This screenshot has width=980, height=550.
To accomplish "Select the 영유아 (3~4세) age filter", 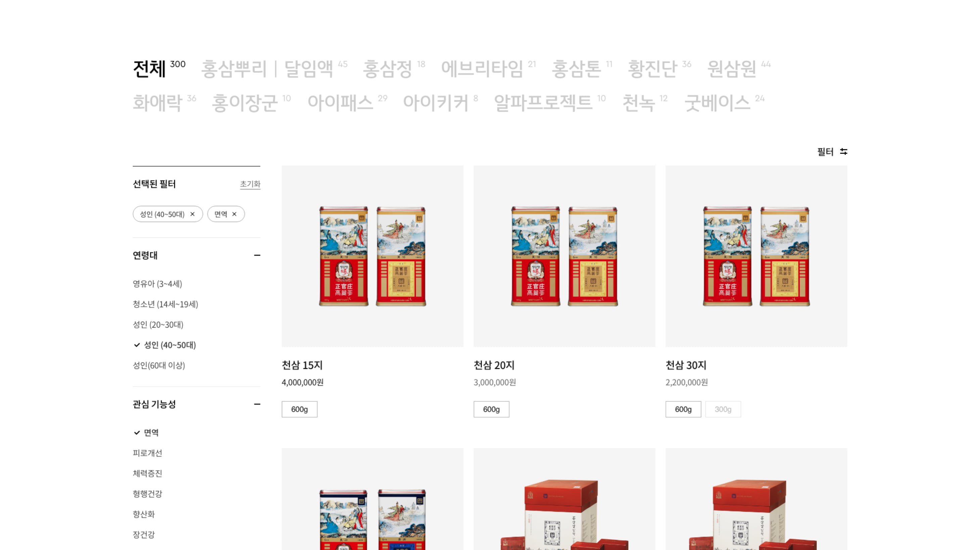I will tap(157, 284).
